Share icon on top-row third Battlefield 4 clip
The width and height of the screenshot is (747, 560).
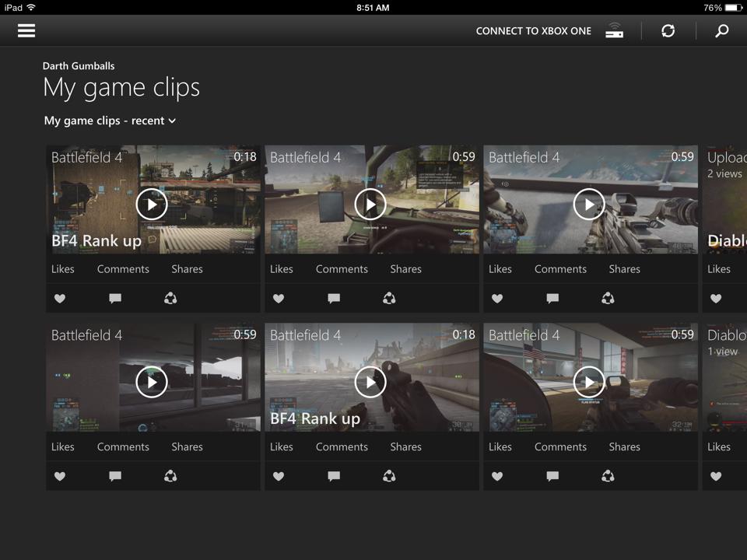click(x=608, y=299)
